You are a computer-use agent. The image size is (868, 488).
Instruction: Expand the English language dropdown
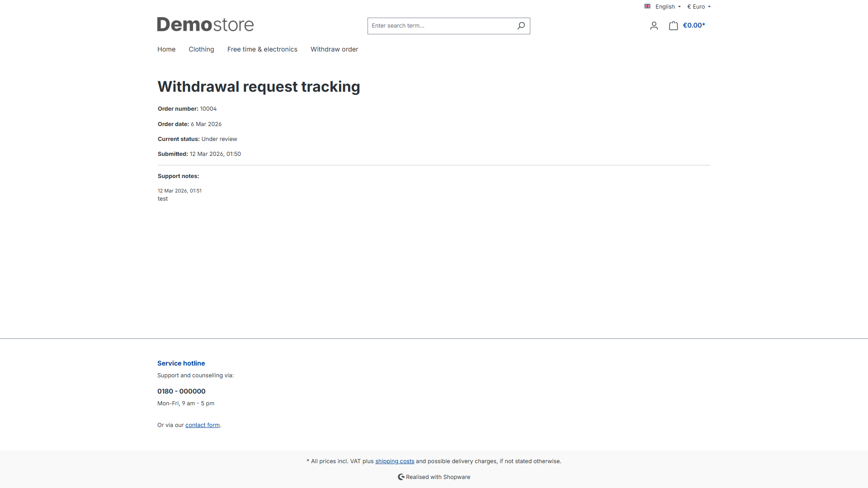668,7
